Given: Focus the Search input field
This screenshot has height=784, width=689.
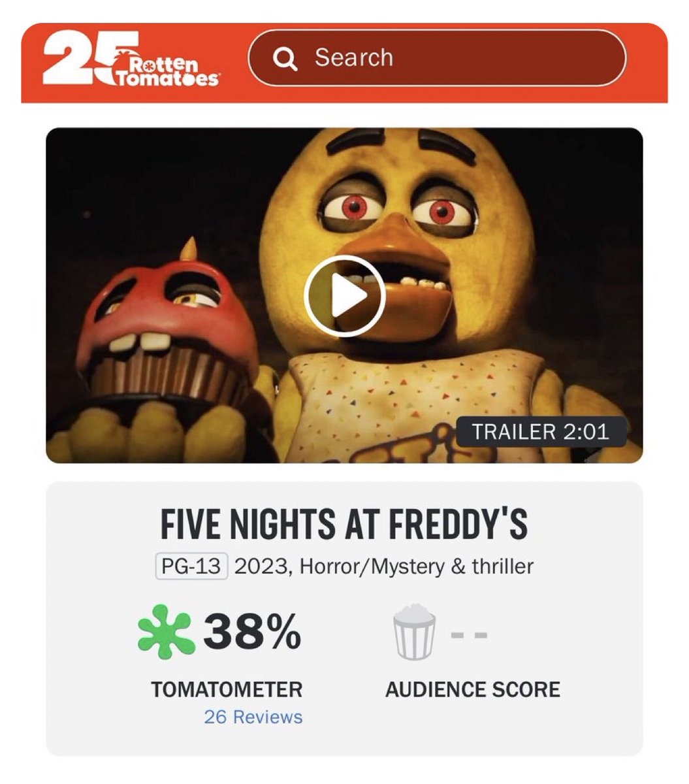Looking at the screenshot, I should pos(437,57).
